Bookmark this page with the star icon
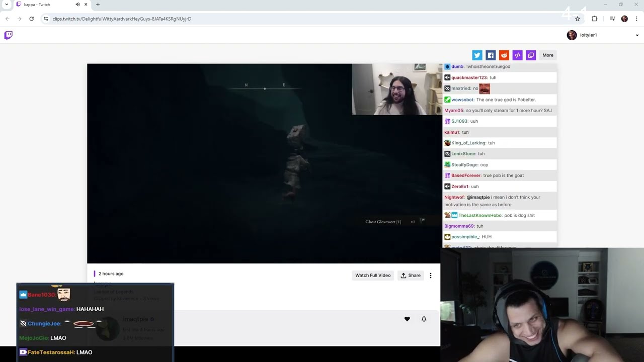644x362 pixels. (578, 19)
